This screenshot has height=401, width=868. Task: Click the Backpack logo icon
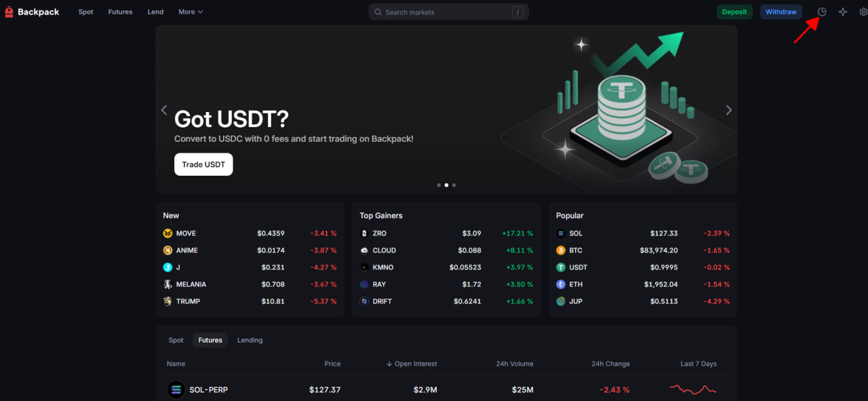(9, 12)
